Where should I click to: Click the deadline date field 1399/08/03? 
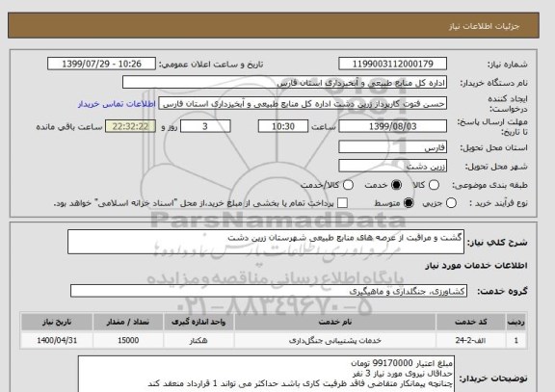(392, 126)
